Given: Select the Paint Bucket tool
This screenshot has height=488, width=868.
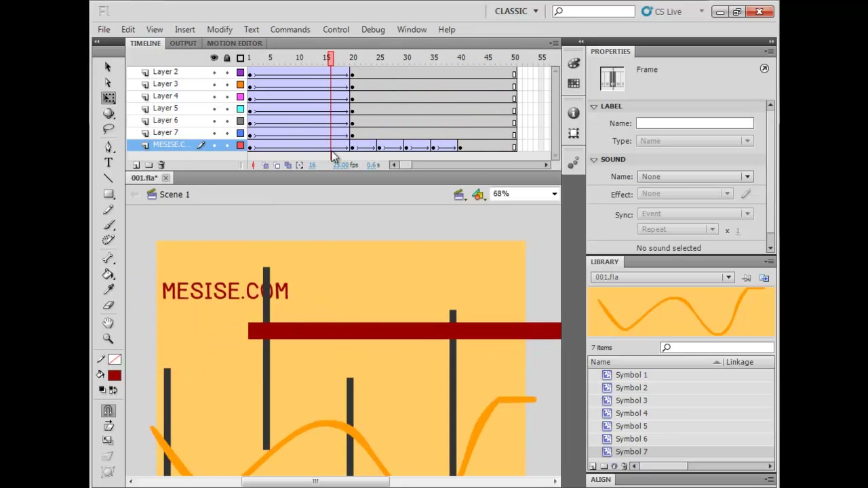Looking at the screenshot, I should 108,274.
